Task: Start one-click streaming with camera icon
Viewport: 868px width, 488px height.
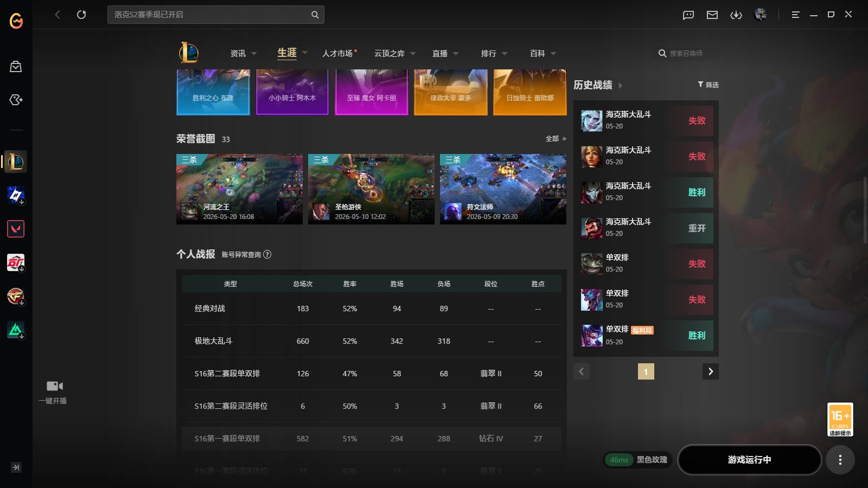Action: coord(54,386)
